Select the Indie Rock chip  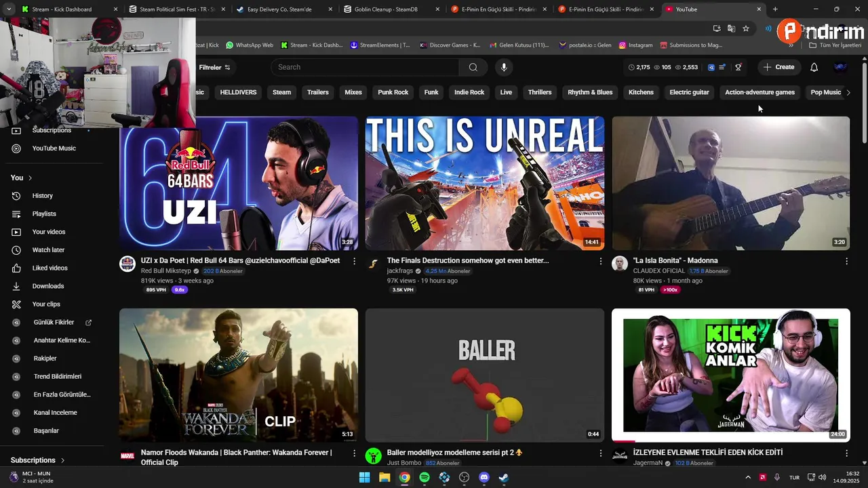pyautogui.click(x=469, y=92)
